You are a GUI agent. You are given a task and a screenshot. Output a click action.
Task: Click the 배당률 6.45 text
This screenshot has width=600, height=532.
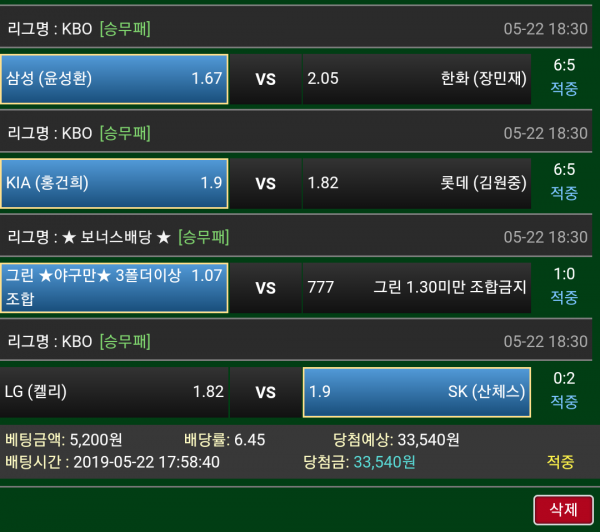point(225,440)
